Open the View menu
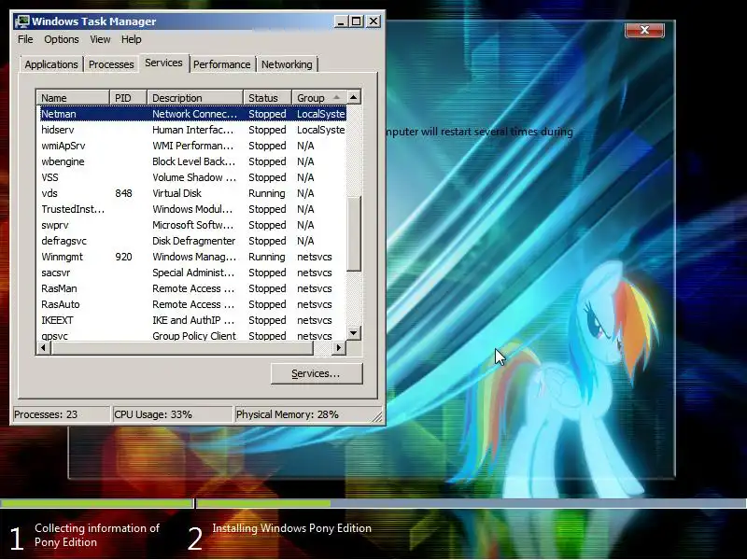The height and width of the screenshot is (560, 747). 100,39
